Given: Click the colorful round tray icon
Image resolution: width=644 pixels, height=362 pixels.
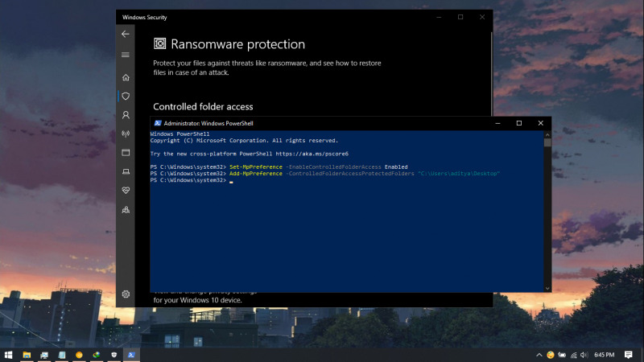Looking at the screenshot, I should [x=551, y=355].
